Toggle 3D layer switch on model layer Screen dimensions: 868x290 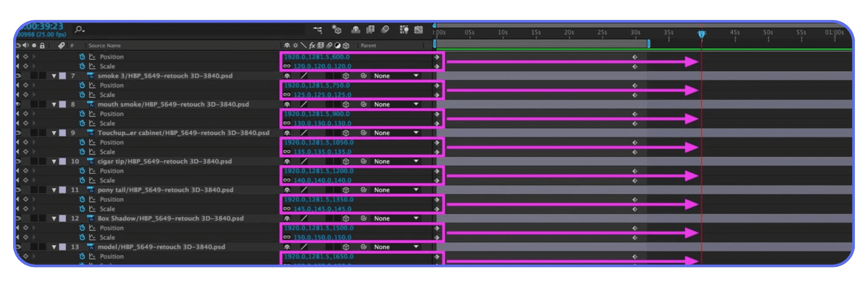[346, 247]
